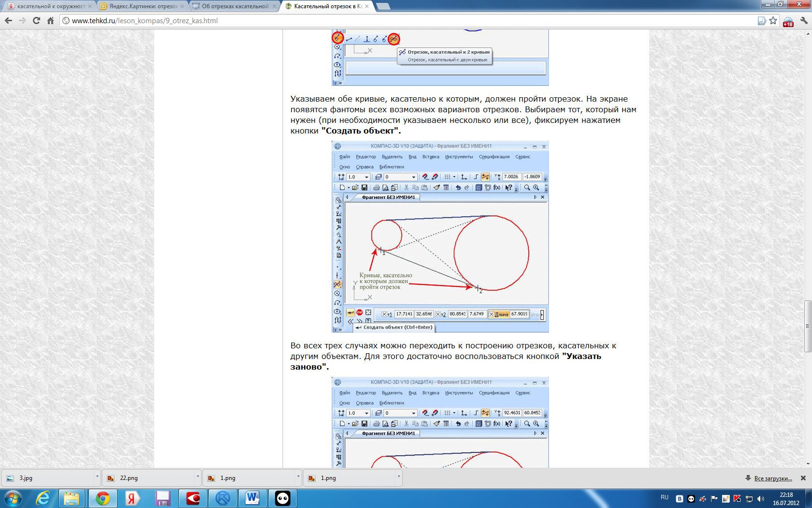
Task: Expand the 3.jpg download options arrow
Action: click(97, 478)
